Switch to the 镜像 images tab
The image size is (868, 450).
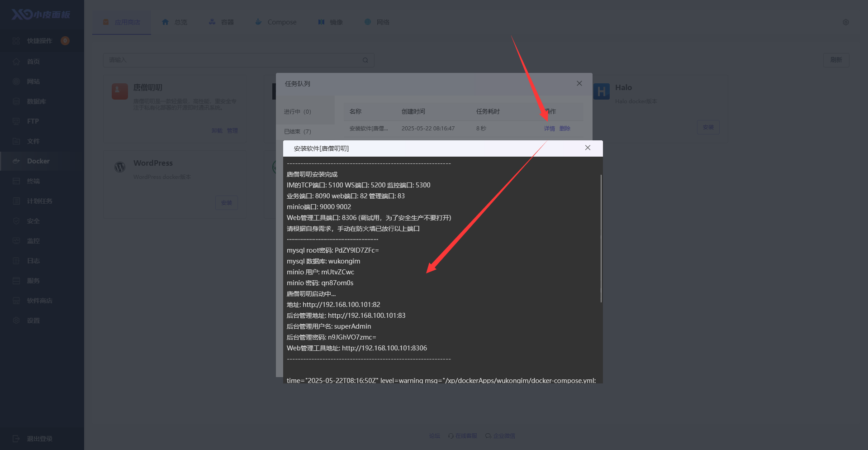(330, 22)
